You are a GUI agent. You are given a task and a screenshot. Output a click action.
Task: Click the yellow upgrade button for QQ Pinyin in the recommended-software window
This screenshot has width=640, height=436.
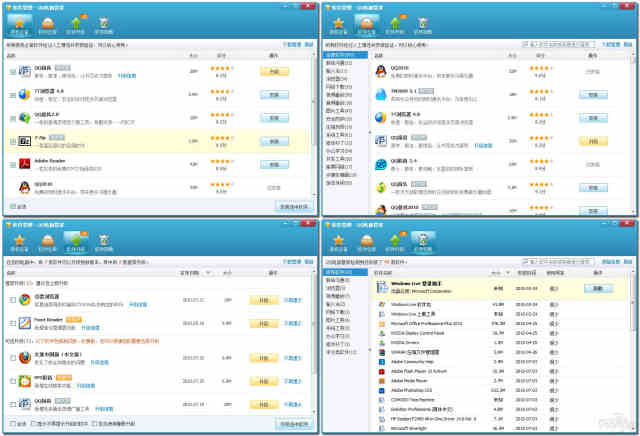click(x=274, y=72)
